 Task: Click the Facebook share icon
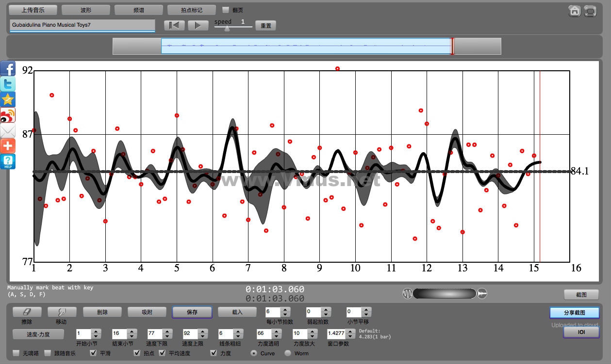[8, 68]
